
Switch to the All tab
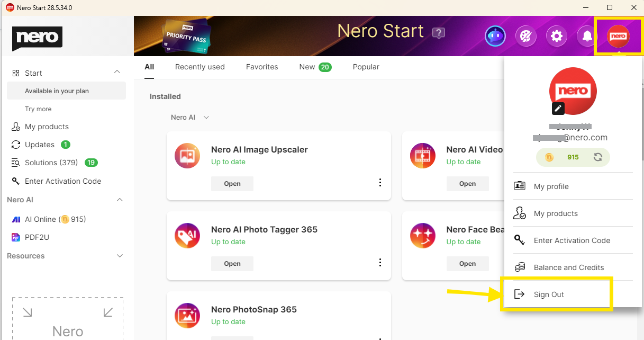coord(149,67)
